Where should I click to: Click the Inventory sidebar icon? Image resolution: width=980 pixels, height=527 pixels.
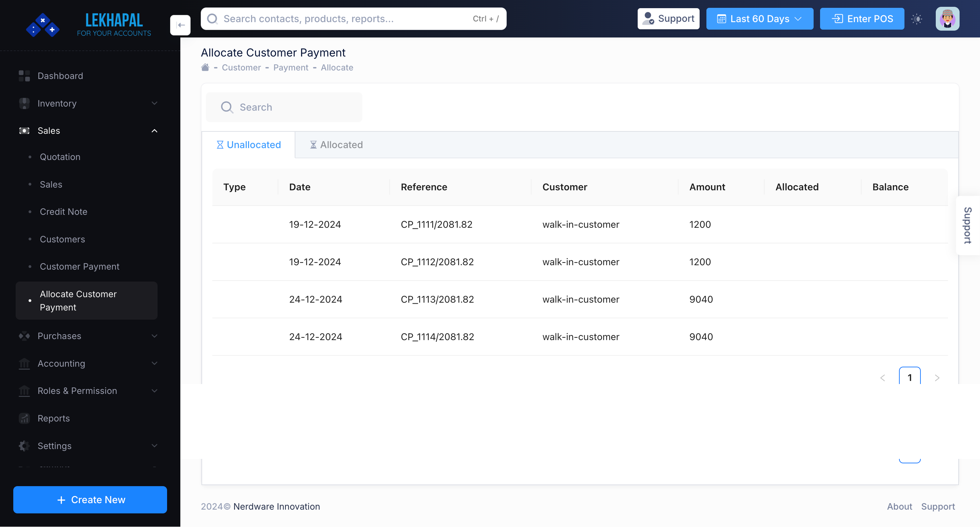click(x=24, y=103)
